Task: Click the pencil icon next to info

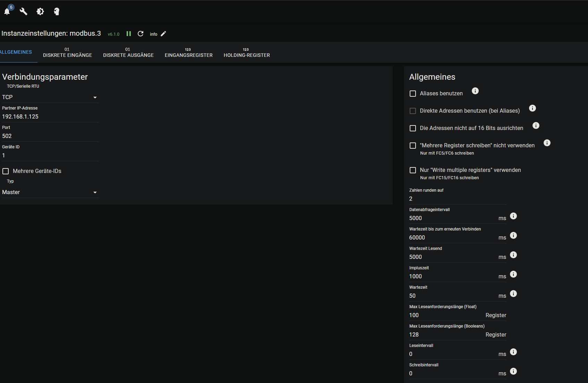Action: coord(163,34)
